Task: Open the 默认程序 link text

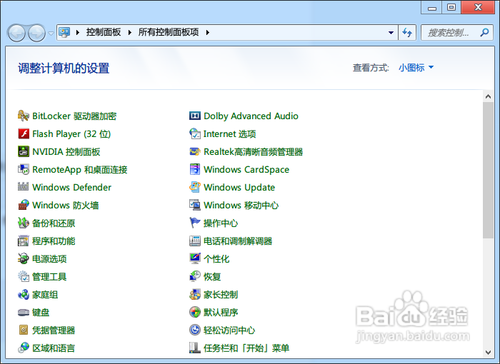Action: [x=221, y=312]
